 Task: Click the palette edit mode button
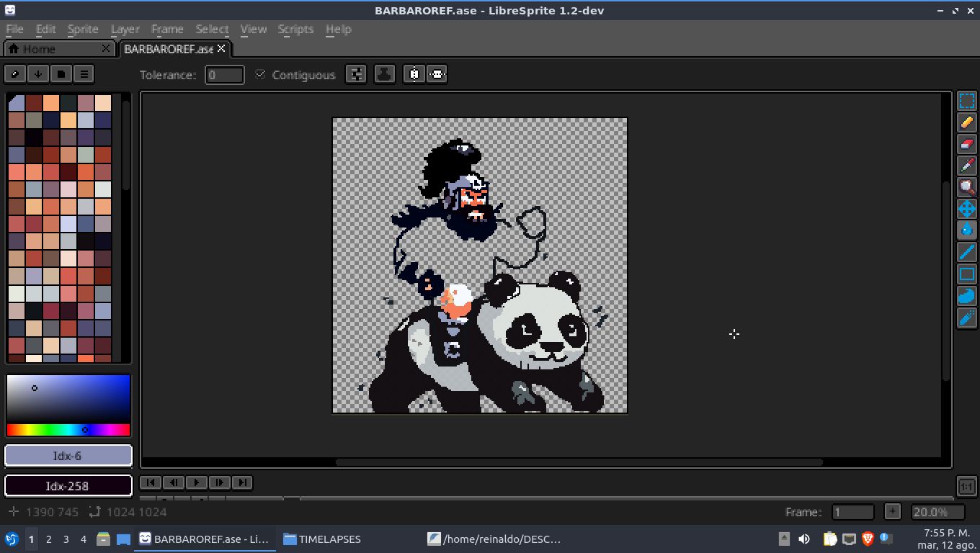point(15,73)
